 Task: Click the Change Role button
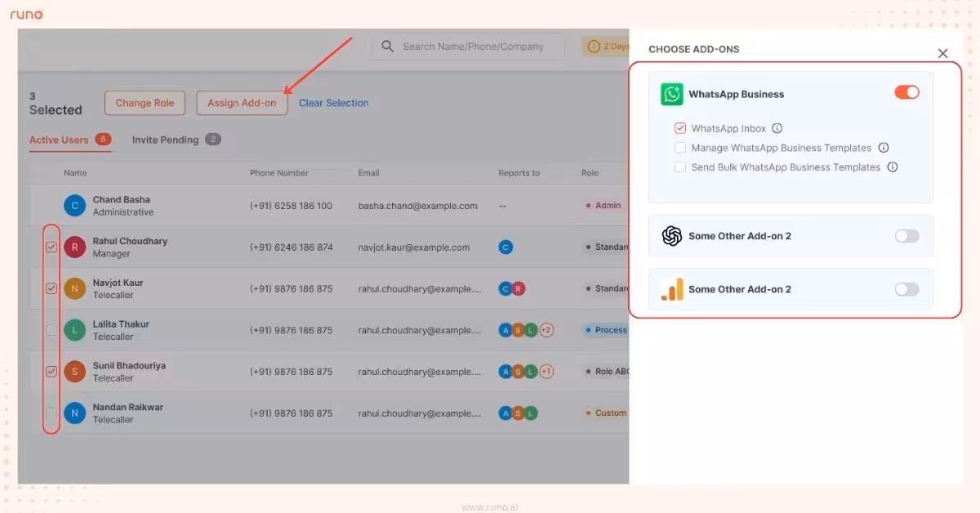145,103
